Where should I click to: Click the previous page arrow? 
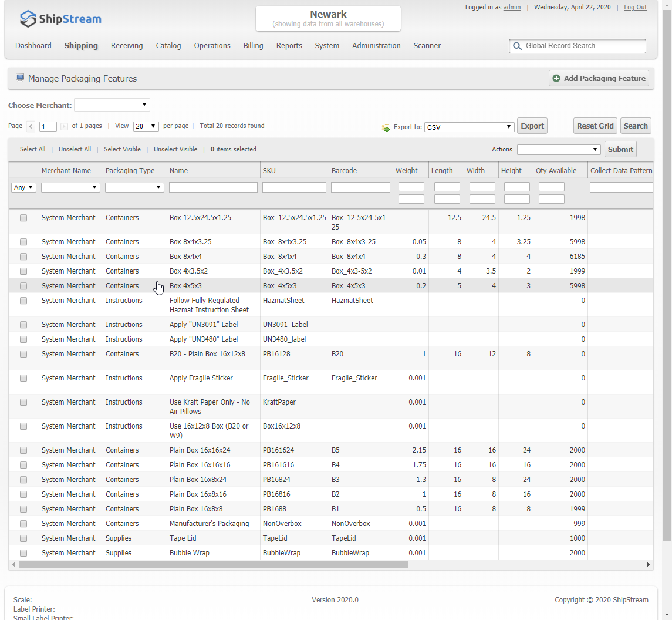(31, 126)
